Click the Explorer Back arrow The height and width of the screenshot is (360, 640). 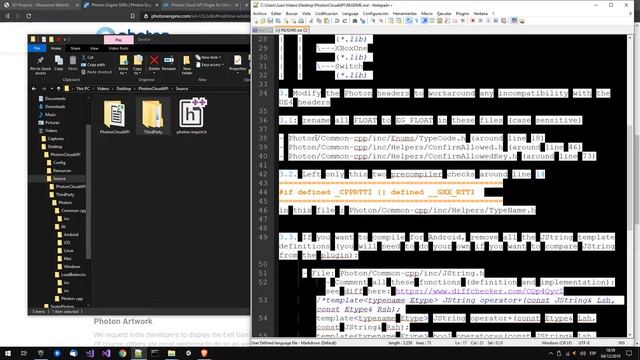pos(34,89)
